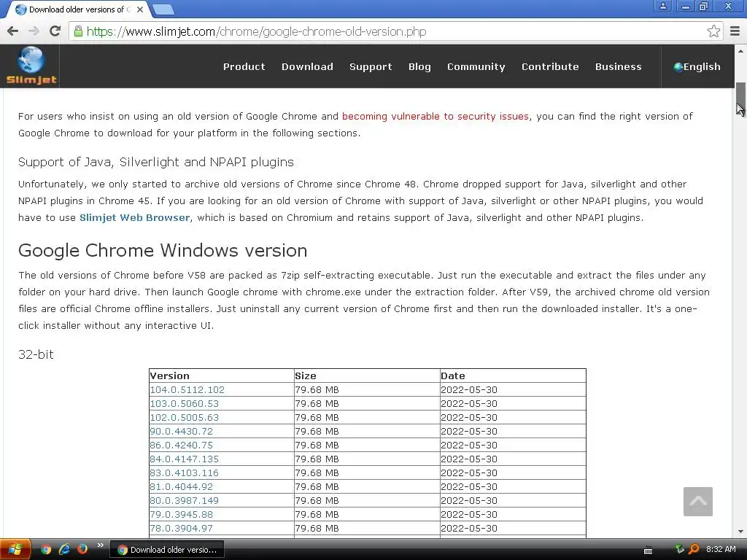
Task: Open the English language selector
Action: [x=697, y=66]
